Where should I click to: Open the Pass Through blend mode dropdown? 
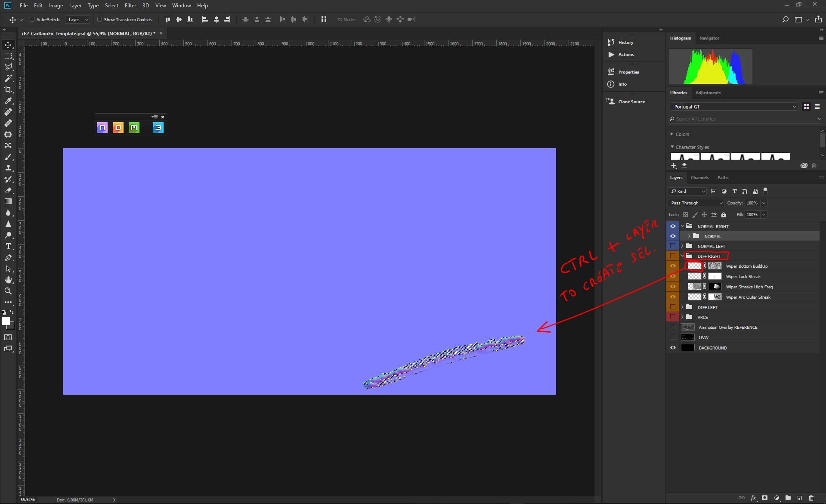[696, 203]
